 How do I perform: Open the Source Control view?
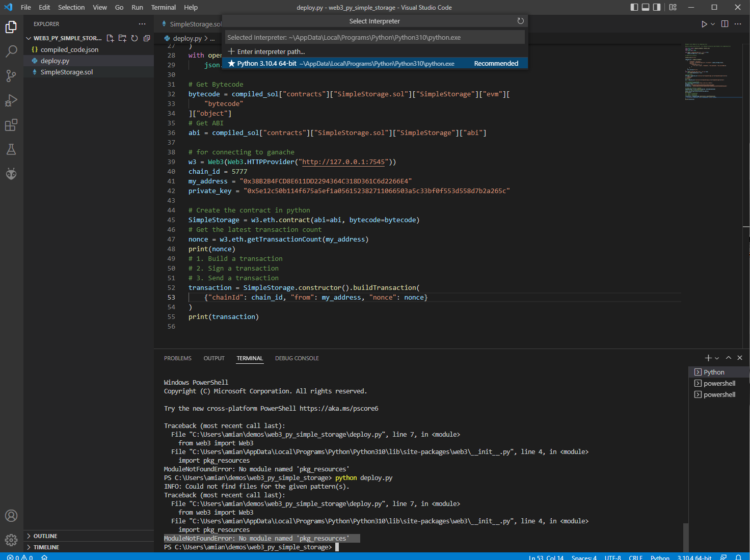(11, 76)
